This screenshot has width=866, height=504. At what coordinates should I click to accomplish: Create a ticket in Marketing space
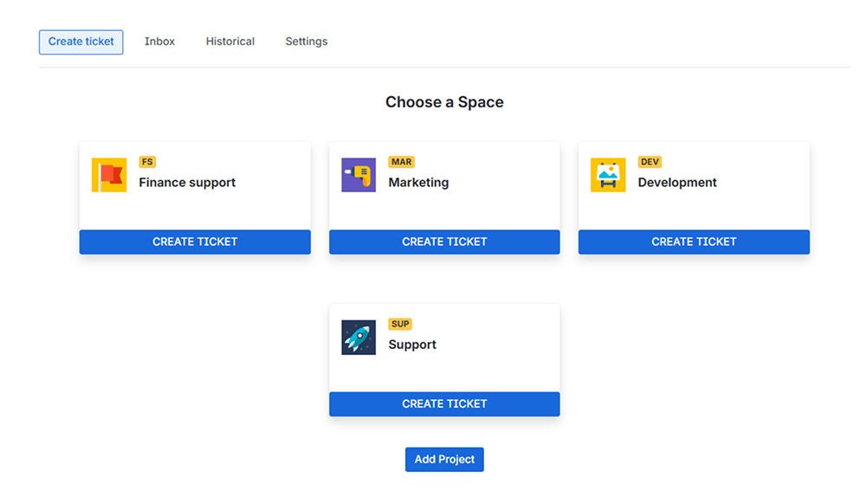click(444, 242)
